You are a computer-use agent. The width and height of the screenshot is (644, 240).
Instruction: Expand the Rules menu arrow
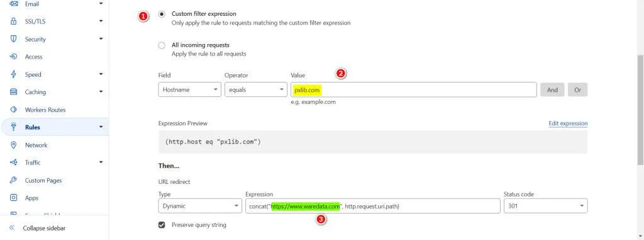point(101,127)
